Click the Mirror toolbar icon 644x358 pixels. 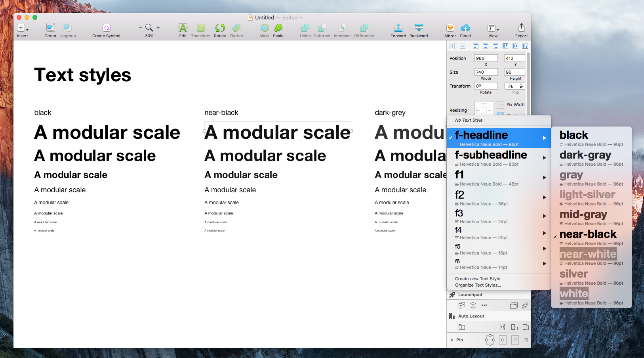450,28
